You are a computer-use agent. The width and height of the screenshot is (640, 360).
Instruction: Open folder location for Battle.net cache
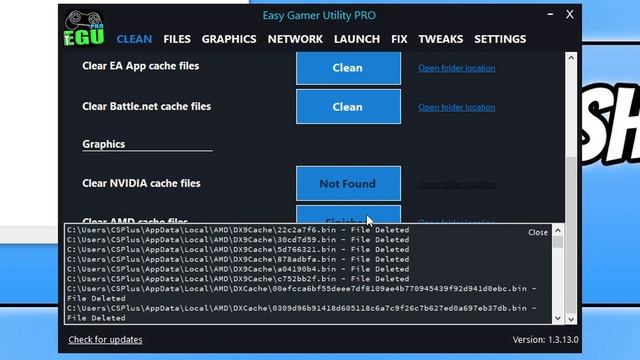(x=456, y=107)
